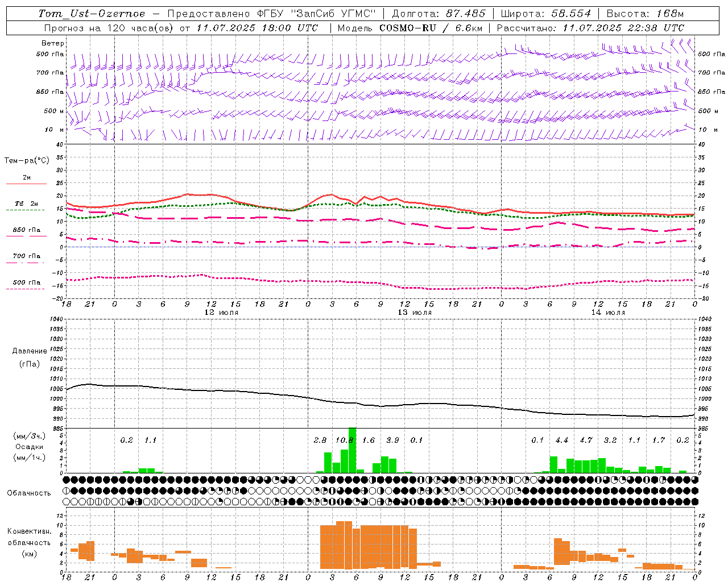Viewport: 728px width, 582px height.
Task: Click the '(мм/3ч.)' precipitation unit label
Action: click(x=29, y=436)
